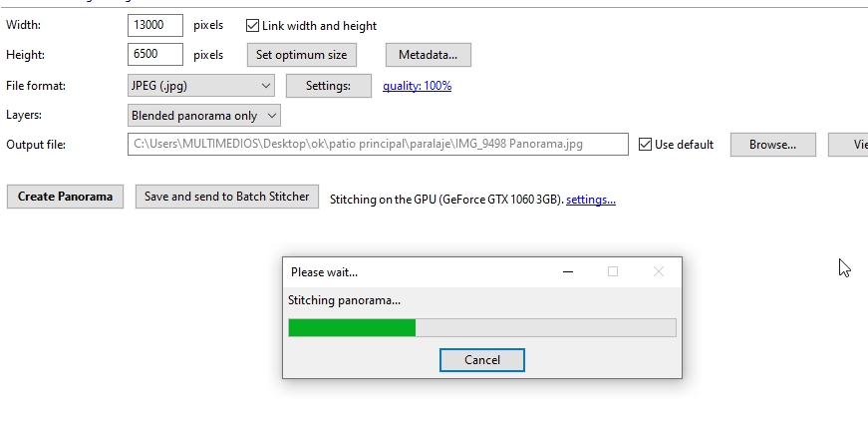Cancel the panorama stitching
The width and height of the screenshot is (868, 433).
(482, 360)
